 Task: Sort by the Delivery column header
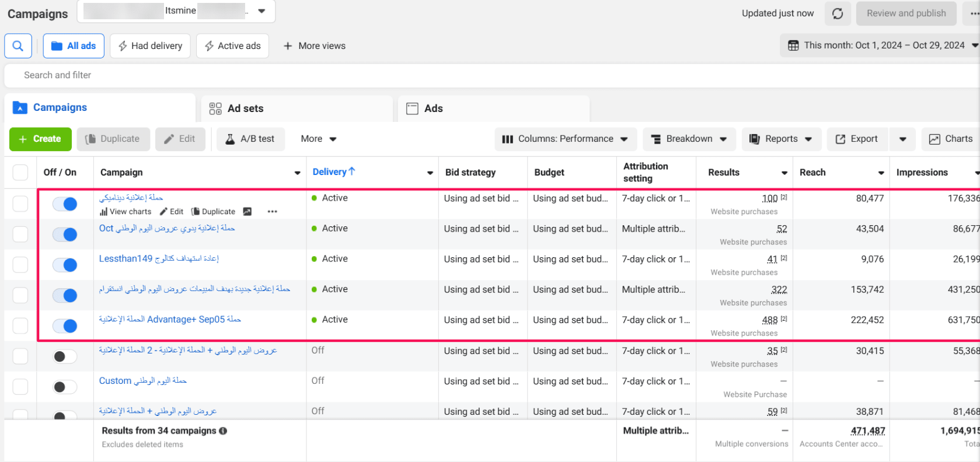point(334,171)
